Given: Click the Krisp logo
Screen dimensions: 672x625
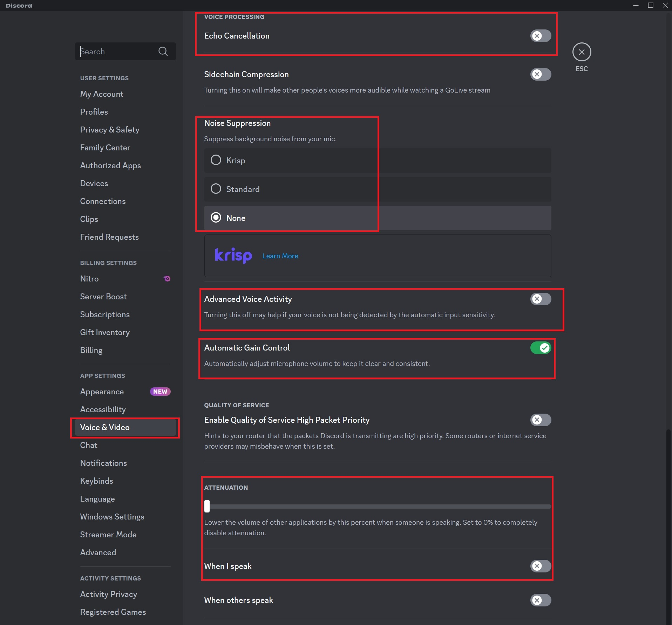Looking at the screenshot, I should click(233, 256).
